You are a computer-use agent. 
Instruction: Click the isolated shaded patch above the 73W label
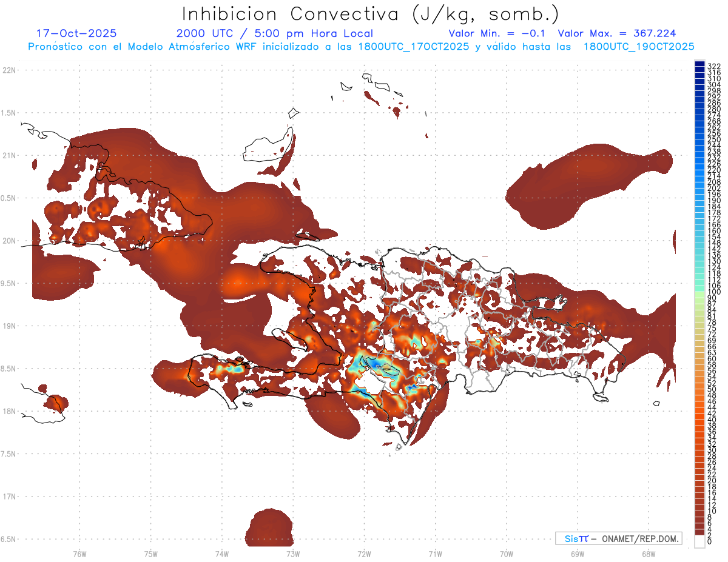(x=270, y=527)
